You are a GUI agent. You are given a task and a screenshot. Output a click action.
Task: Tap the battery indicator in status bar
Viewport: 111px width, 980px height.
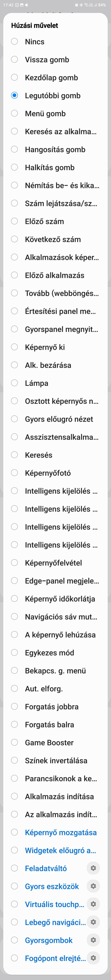[102, 5]
